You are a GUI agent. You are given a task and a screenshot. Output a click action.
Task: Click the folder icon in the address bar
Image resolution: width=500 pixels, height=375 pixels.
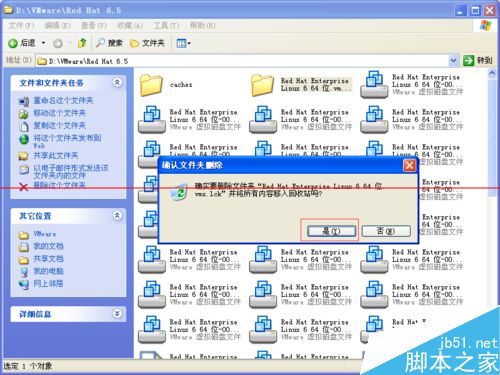click(42, 61)
